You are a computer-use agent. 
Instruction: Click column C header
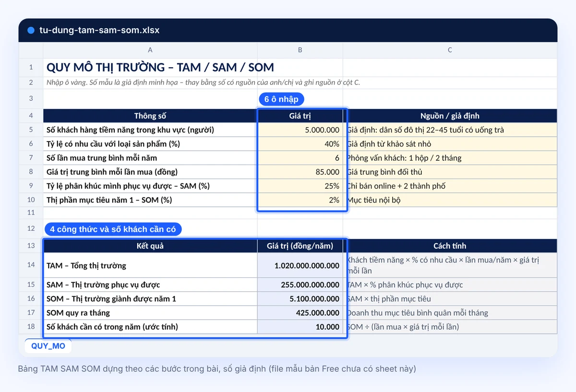pyautogui.click(x=450, y=50)
